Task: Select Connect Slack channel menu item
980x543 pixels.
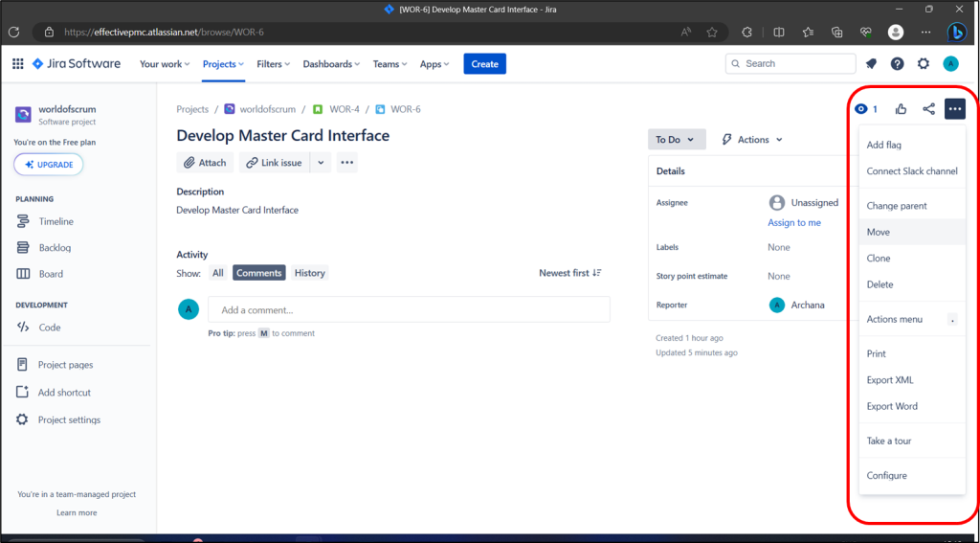Action: pos(912,171)
